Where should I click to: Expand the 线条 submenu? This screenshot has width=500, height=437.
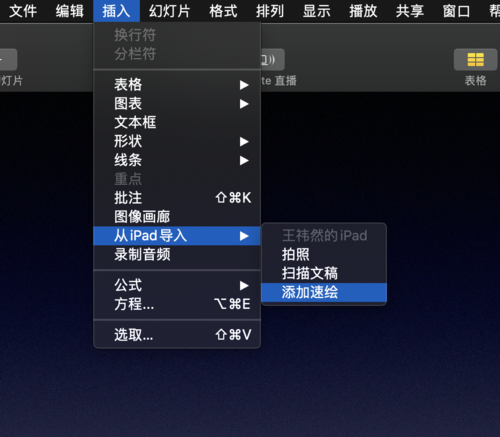[x=177, y=160]
